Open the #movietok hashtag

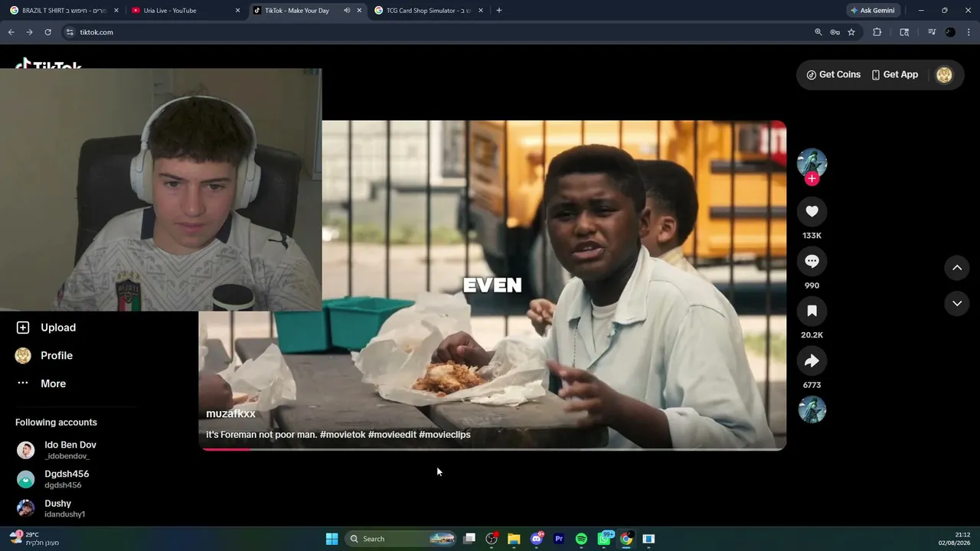(x=342, y=435)
